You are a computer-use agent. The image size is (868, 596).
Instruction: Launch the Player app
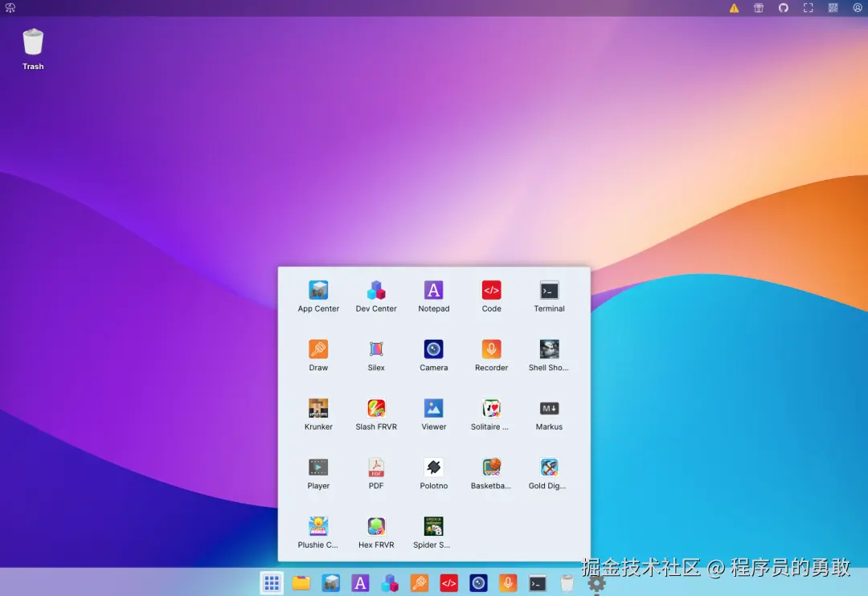(x=318, y=474)
